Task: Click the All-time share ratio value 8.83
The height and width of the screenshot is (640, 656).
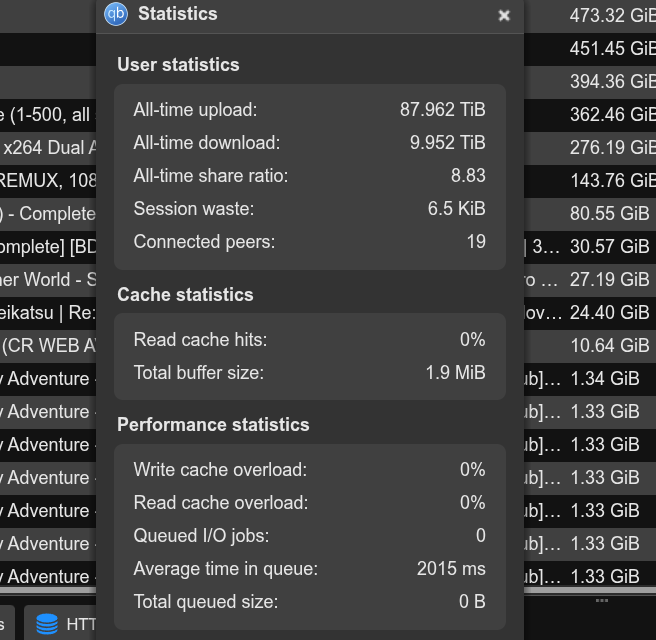Action: (x=468, y=176)
